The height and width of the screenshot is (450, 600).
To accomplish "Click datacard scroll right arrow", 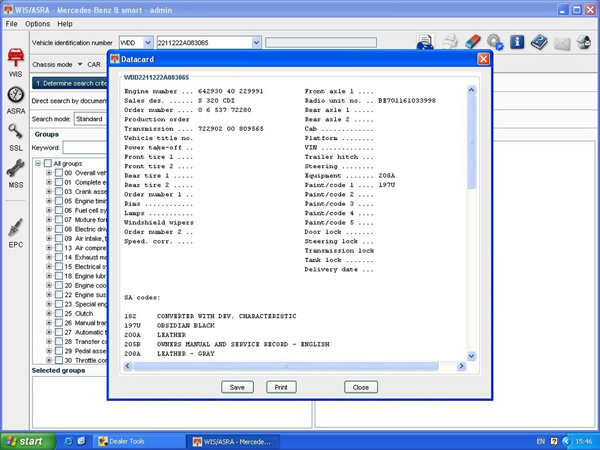I will pos(461,366).
